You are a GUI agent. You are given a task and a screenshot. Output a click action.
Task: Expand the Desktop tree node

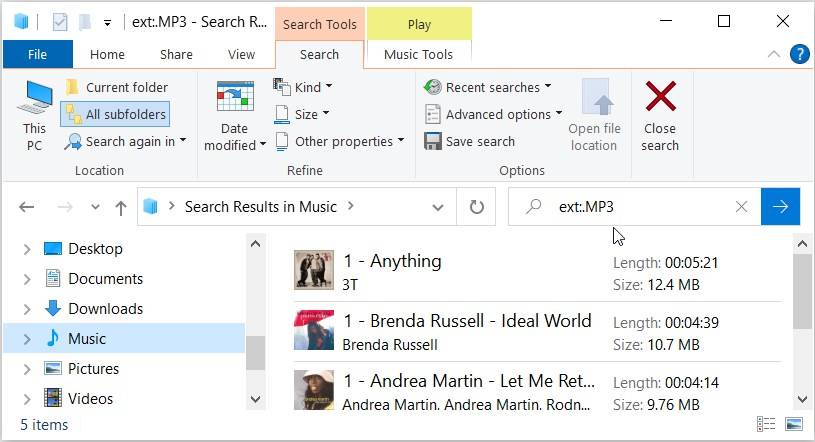27,250
